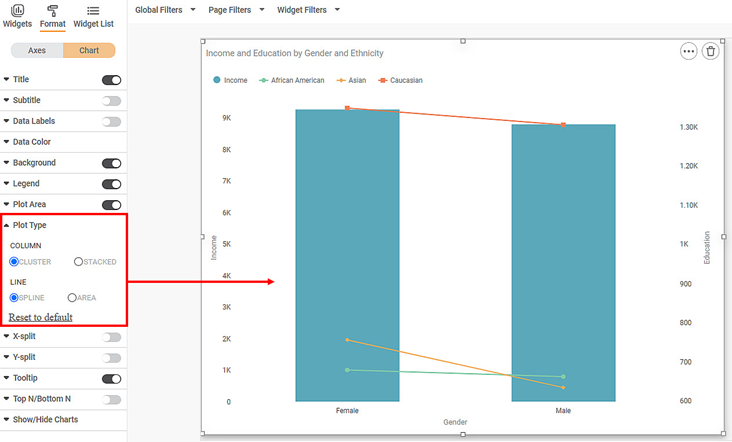Open the Widgets panel icon
The image size is (732, 442).
click(17, 10)
